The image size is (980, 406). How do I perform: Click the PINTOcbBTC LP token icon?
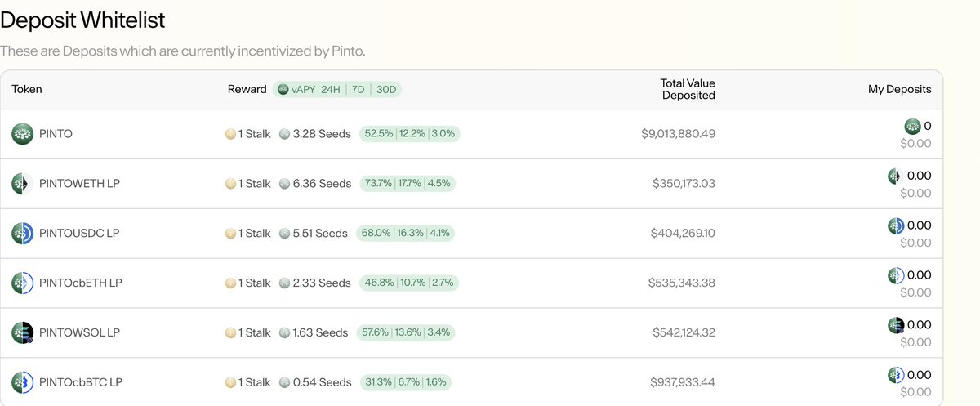[22, 382]
